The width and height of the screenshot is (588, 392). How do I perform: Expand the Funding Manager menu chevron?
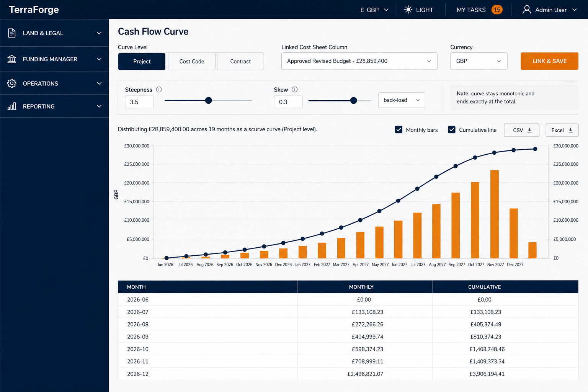tap(99, 59)
